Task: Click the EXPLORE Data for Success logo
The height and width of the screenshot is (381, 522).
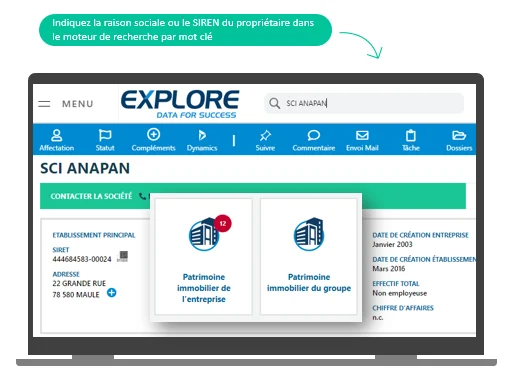Action: (180, 104)
